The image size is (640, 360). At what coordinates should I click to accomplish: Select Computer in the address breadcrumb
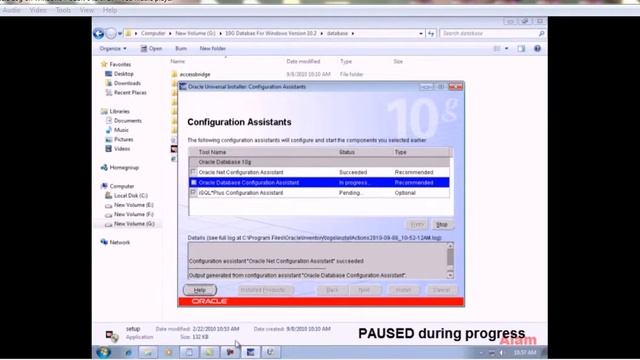pyautogui.click(x=153, y=33)
